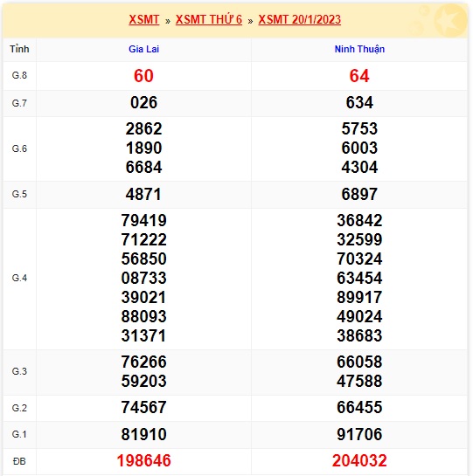Click the ĐB row label
The image size is (473, 476).
19,461
